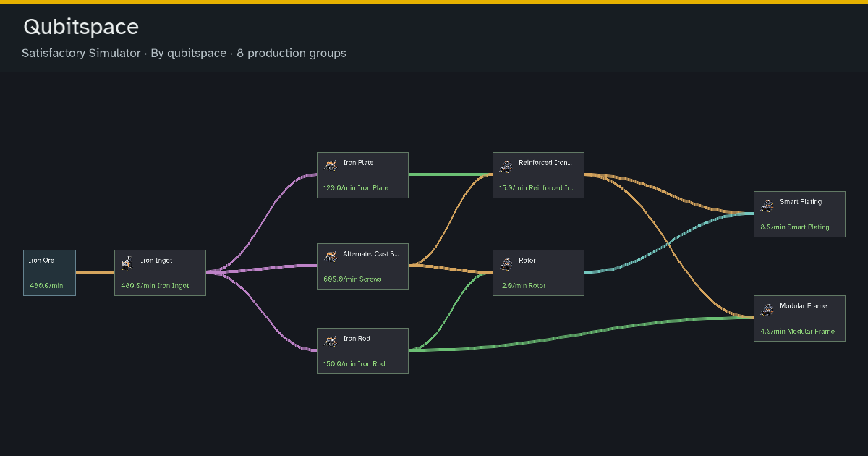Select the 120.0/min Iron Plate value
The image size is (868, 456).
(x=356, y=188)
